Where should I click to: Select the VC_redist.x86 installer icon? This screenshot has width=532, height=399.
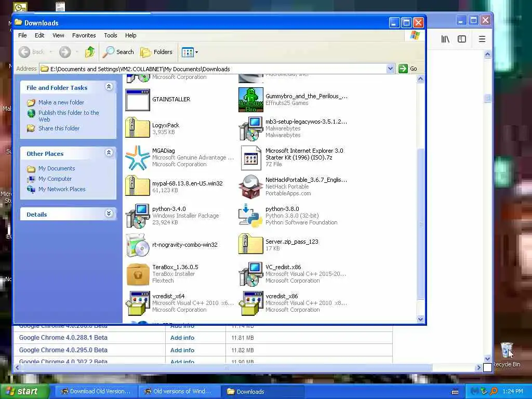point(251,274)
